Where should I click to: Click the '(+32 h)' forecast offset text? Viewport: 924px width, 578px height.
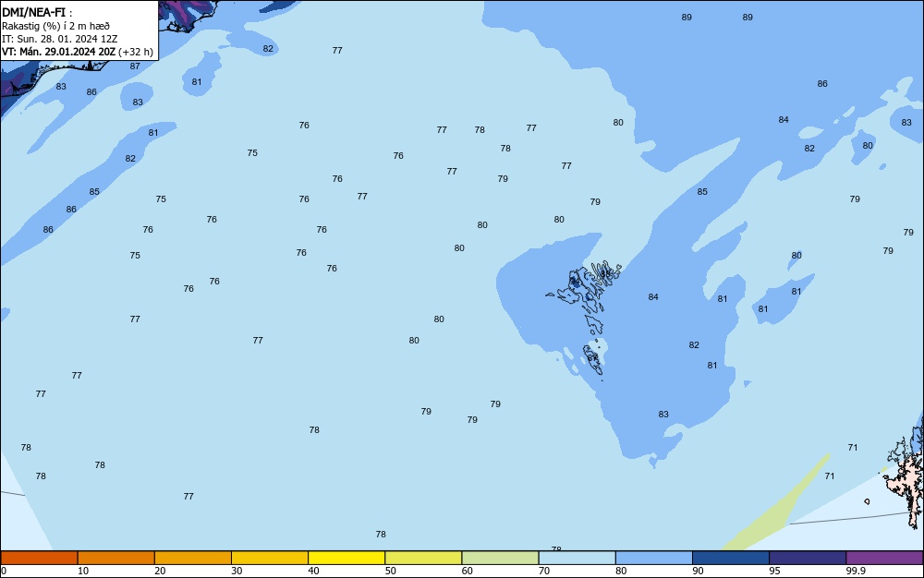[x=136, y=52]
